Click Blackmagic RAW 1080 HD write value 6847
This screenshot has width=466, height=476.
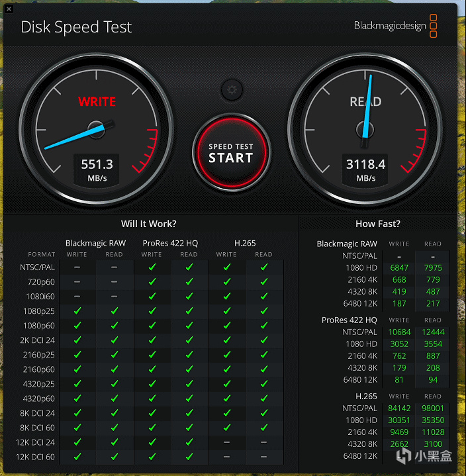click(399, 267)
